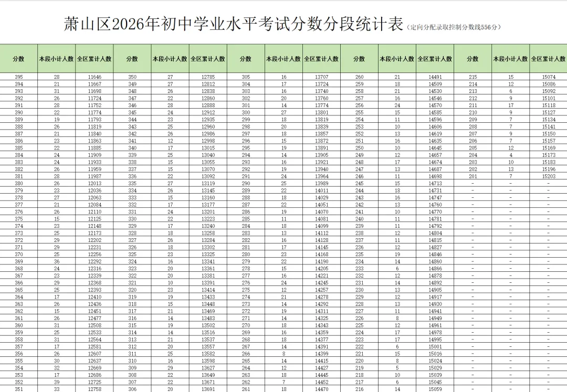The image size is (567, 392).
Task: Click count 36 in the score 369 row
Action: tap(57, 261)
